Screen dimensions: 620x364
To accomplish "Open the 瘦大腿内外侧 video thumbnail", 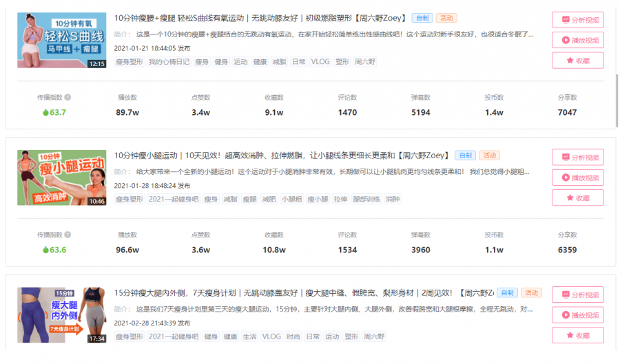I will (62, 315).
